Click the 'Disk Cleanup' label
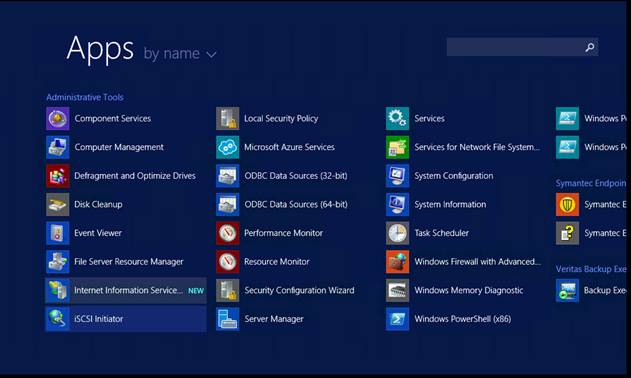This screenshot has width=631, height=378. click(98, 204)
